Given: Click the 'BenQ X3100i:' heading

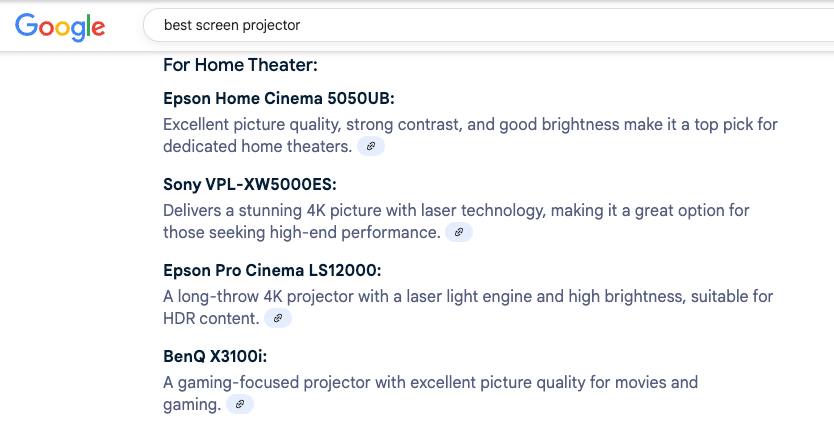Looking at the screenshot, I should pos(215,357).
